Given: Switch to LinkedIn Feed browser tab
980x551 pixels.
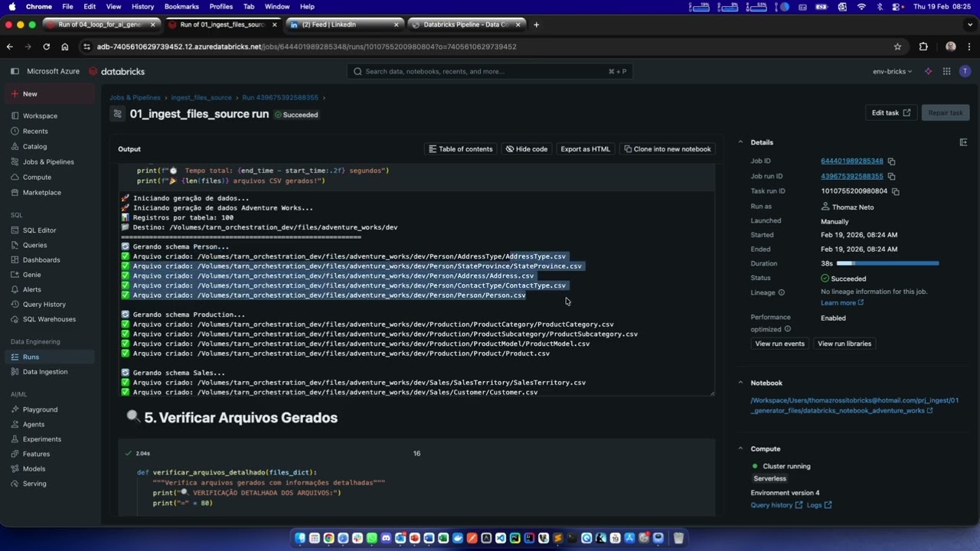Looking at the screenshot, I should [344, 24].
